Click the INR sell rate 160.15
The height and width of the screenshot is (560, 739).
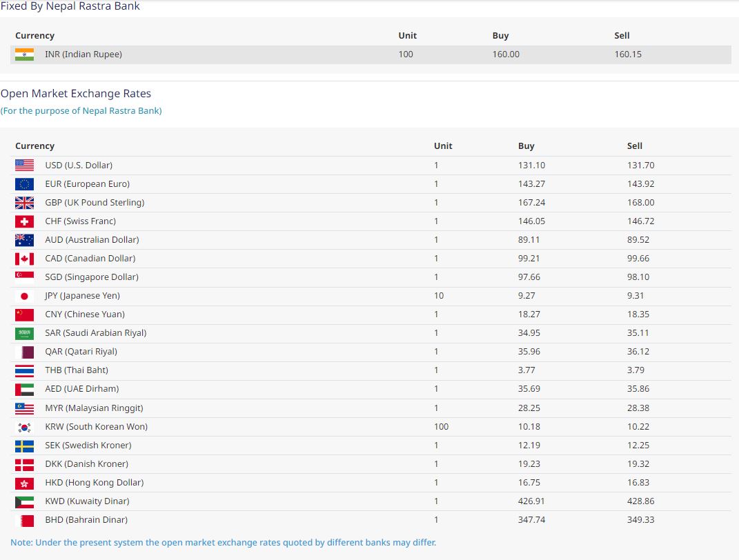coord(628,54)
